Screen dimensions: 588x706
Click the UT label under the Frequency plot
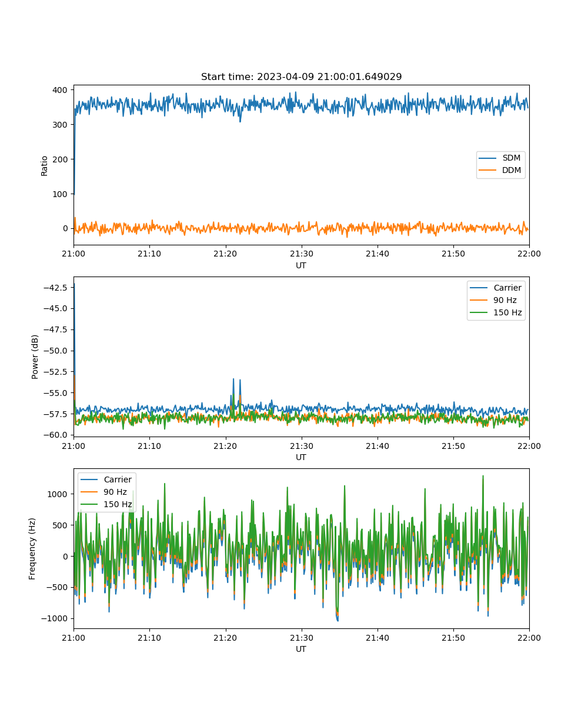click(x=301, y=649)
